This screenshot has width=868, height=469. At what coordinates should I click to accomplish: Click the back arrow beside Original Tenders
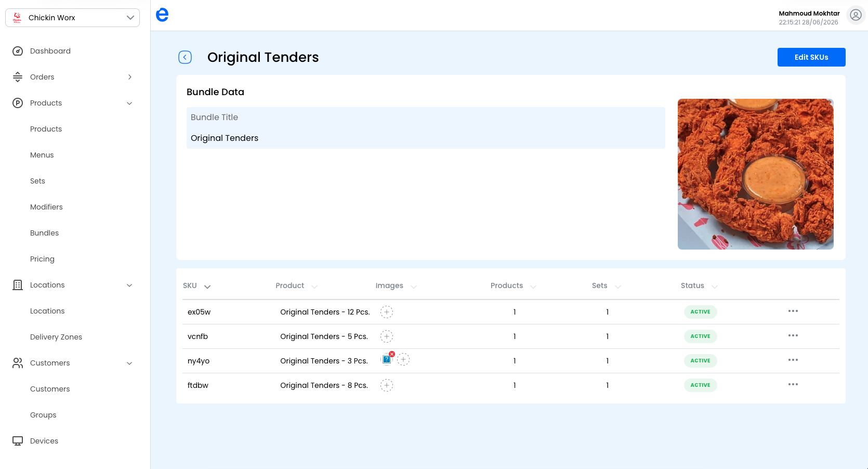[x=185, y=57]
